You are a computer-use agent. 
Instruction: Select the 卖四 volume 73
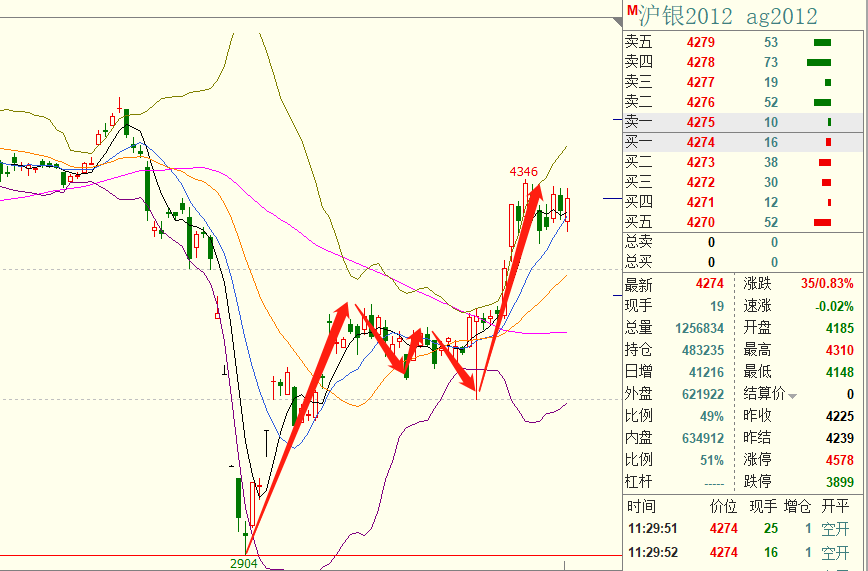[771, 62]
